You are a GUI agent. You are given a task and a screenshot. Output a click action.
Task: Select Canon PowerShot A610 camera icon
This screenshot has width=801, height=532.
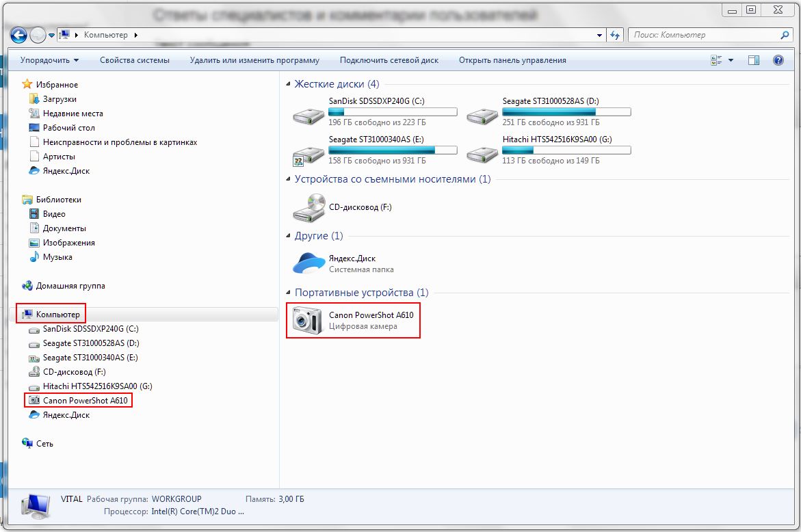tap(308, 320)
